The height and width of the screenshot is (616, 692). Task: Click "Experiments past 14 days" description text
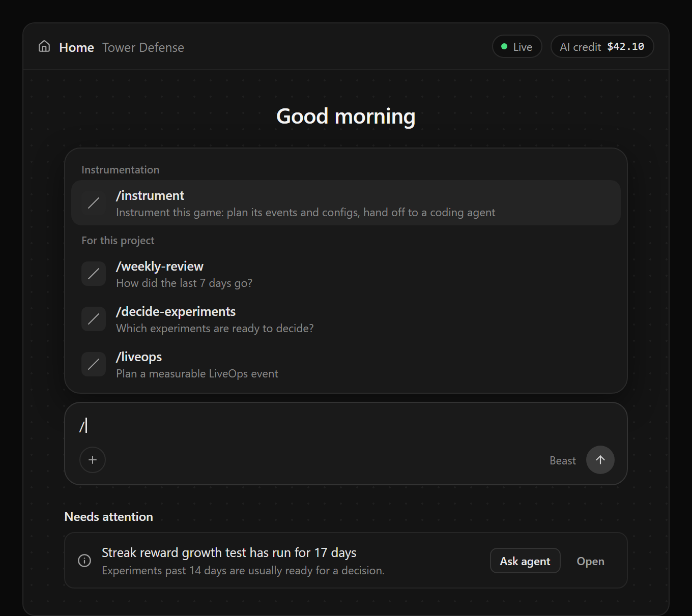pos(243,571)
